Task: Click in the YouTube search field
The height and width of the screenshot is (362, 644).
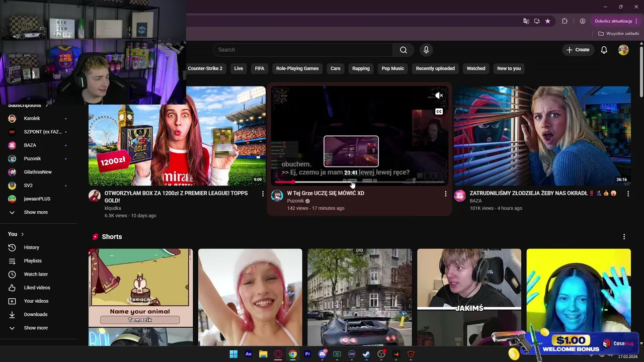Action: click(x=303, y=50)
